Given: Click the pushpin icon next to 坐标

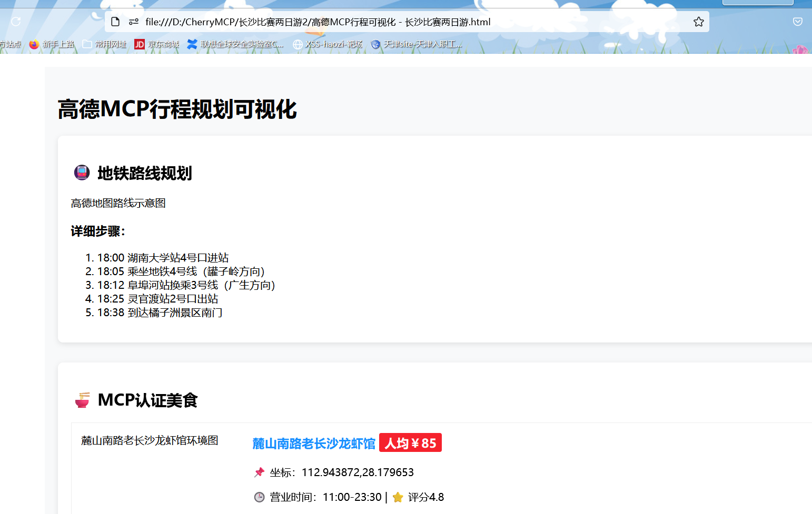Looking at the screenshot, I should point(259,472).
